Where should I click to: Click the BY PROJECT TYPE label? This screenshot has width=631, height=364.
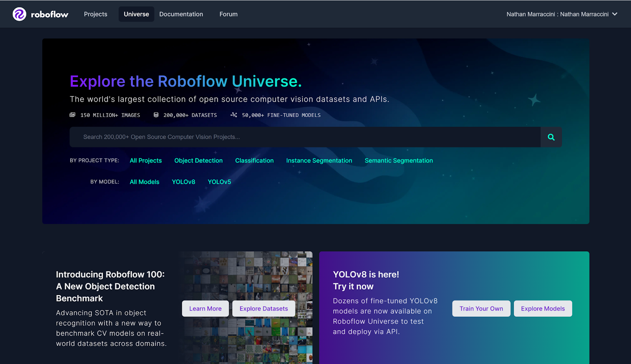pos(95,160)
